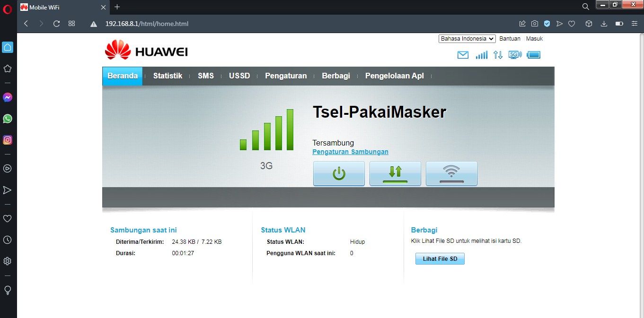
Task: Click the Sambungan saat ini heading
Action: [143, 230]
